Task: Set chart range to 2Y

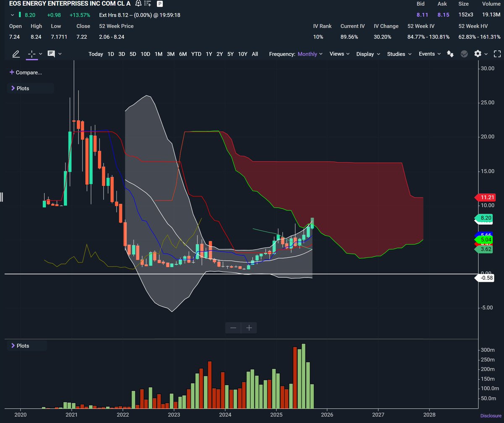Action: [220, 54]
